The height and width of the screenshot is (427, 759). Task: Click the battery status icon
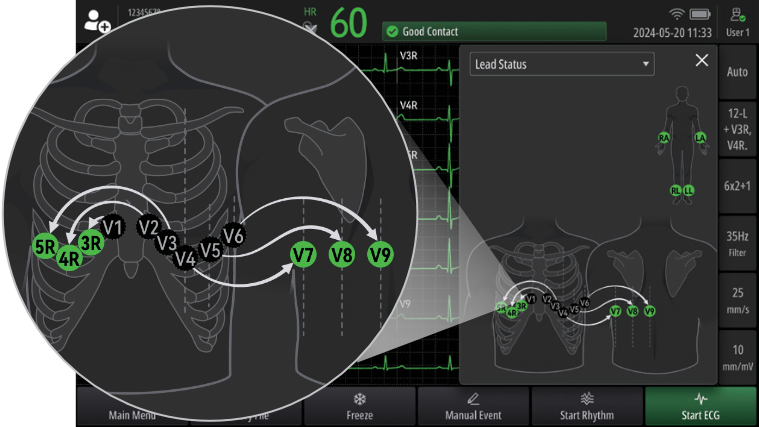(700, 14)
